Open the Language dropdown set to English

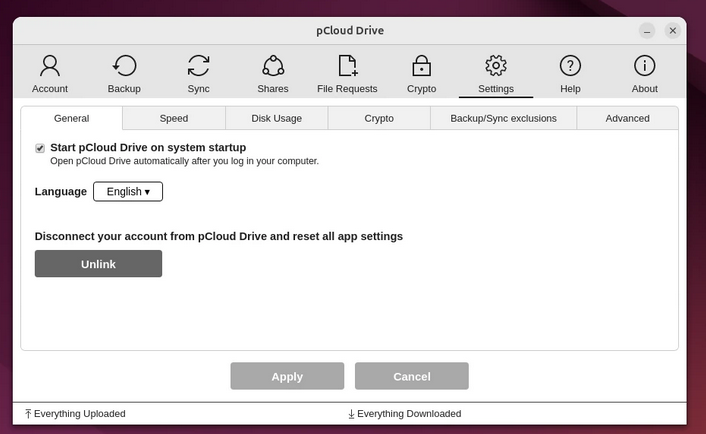point(128,192)
